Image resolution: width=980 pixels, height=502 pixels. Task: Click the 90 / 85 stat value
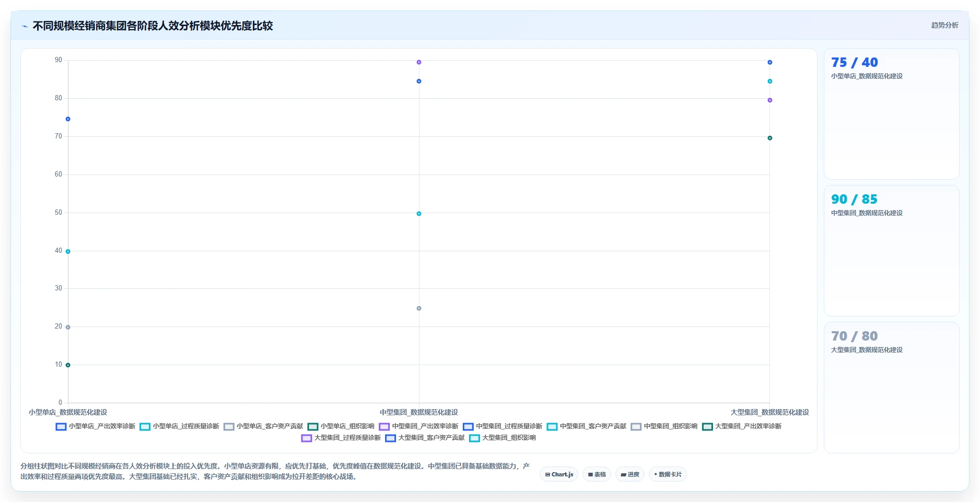[x=855, y=199]
